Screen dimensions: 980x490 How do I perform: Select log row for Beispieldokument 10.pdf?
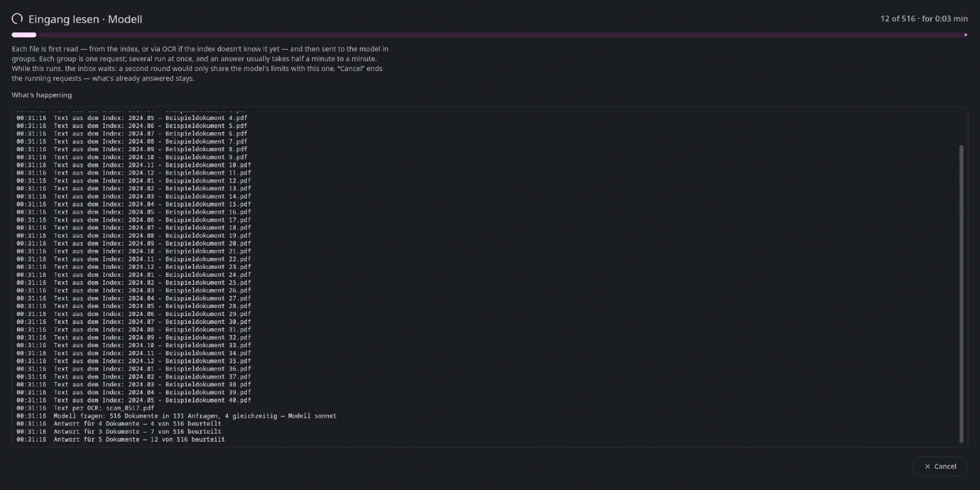coord(134,165)
